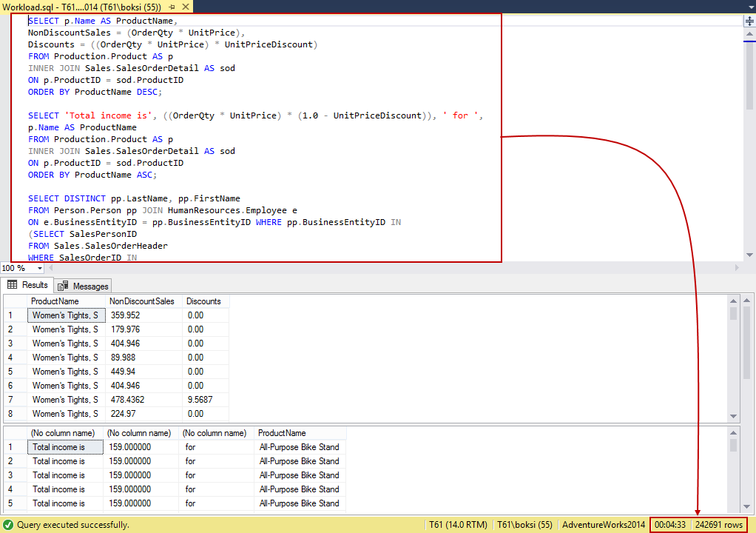Screen dimensions: 756x533
Task: Select the cell with value 179.976
Action: click(144, 329)
